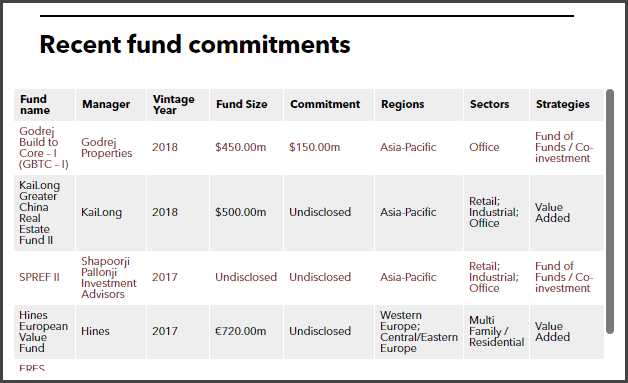Select the Manager column header
The height and width of the screenshot is (383, 628).
(111, 105)
